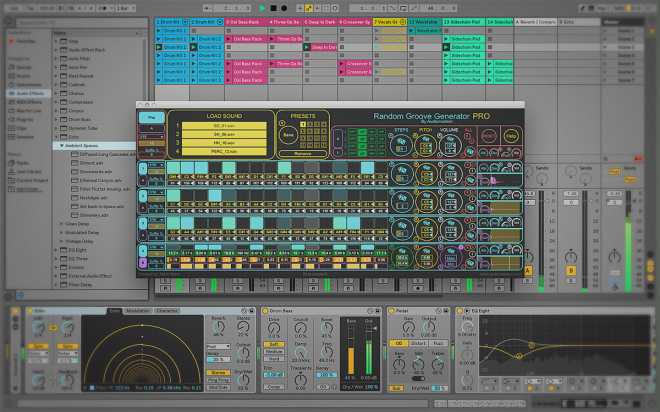Screen dimensions: 660x412
Task: Click the transport Stop button
Action: point(273,8)
